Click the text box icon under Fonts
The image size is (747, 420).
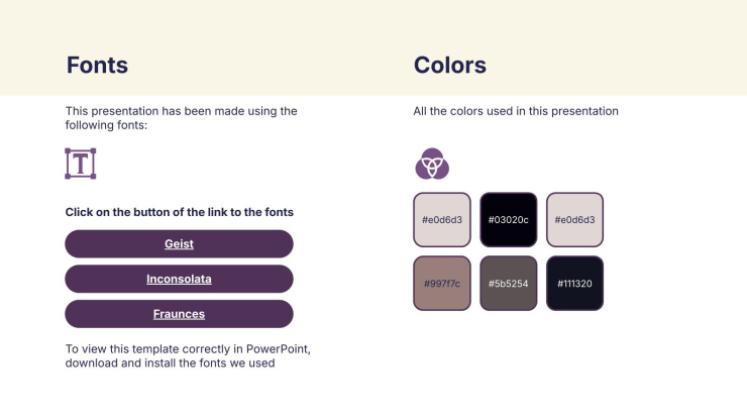80,163
